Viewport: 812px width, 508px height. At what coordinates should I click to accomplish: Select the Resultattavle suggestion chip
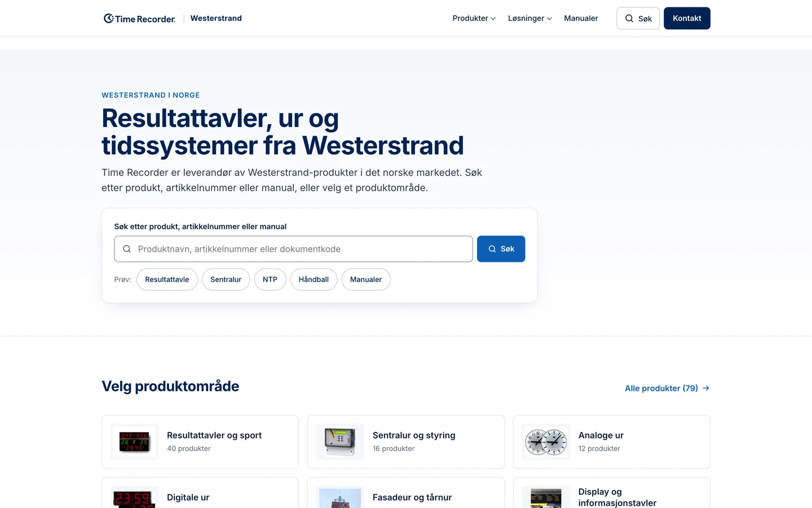(167, 279)
